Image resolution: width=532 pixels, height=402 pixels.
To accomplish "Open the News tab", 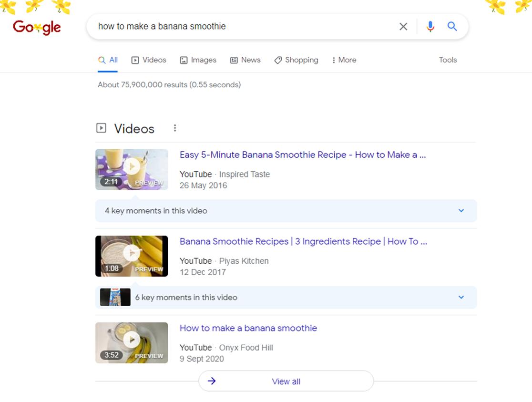I will (246, 60).
